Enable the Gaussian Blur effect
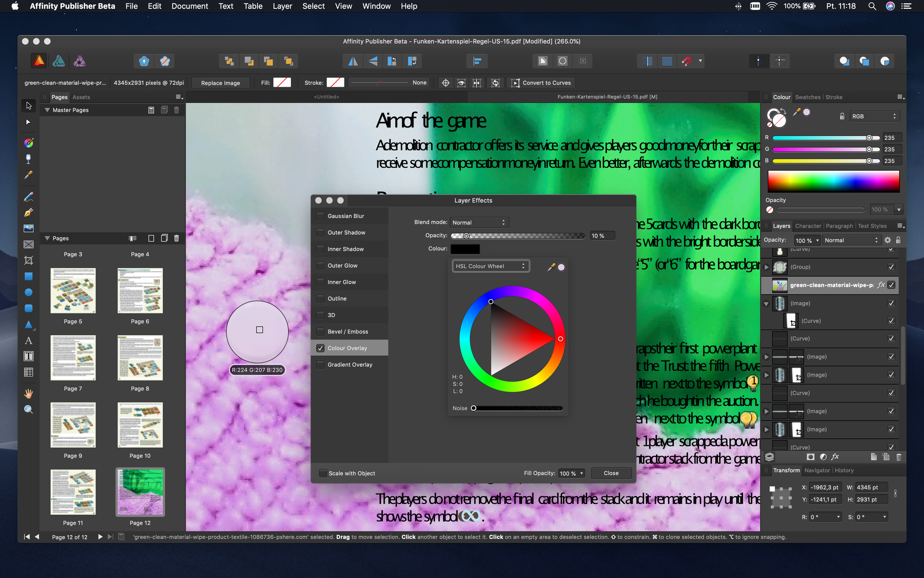Viewport: 924px width, 578px height. pos(320,216)
